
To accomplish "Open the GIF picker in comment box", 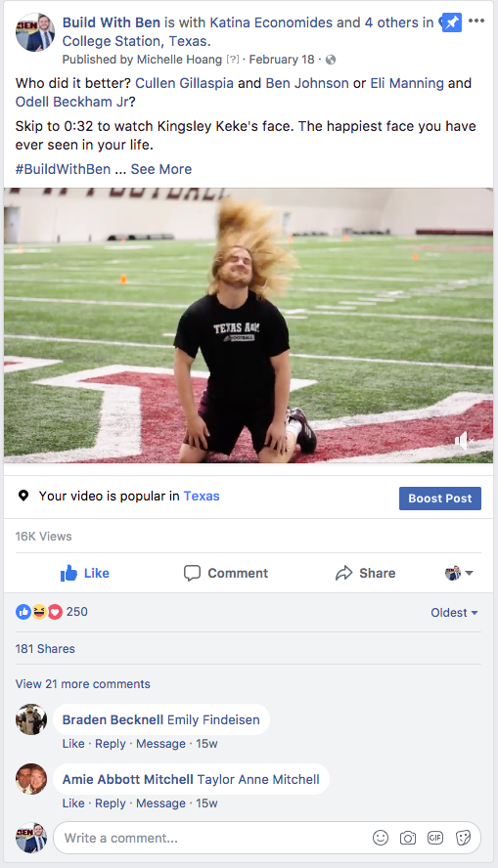I will point(435,838).
